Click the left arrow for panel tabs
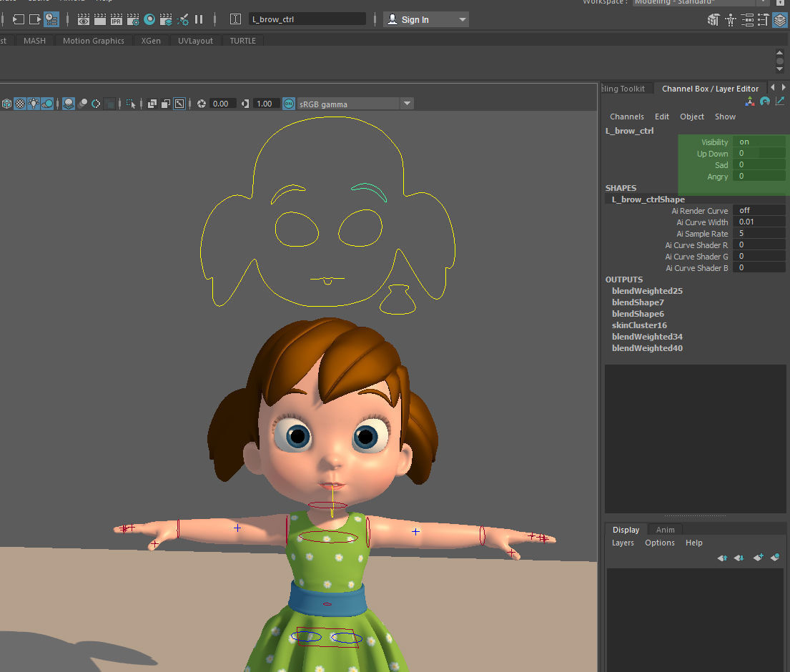Image resolution: width=790 pixels, height=672 pixels. point(773,88)
